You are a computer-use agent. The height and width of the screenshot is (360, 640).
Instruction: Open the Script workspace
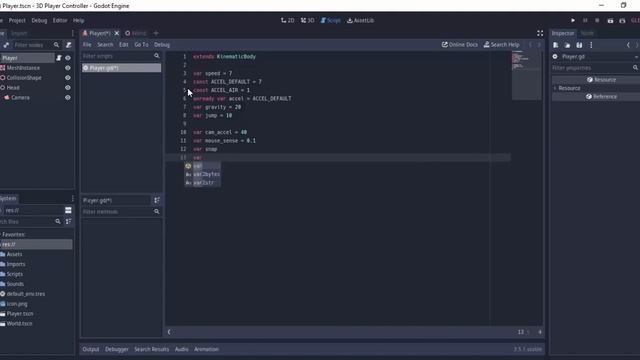coord(331,20)
